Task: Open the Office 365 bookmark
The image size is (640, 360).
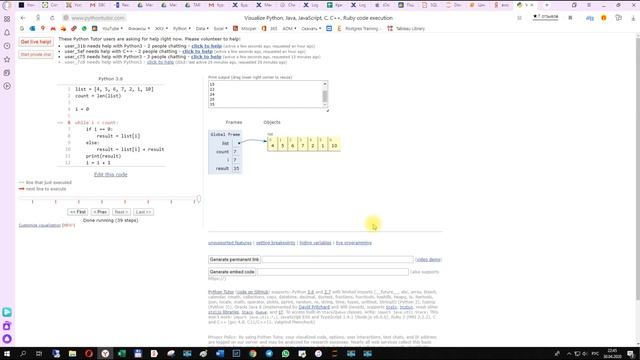Action: [270, 29]
